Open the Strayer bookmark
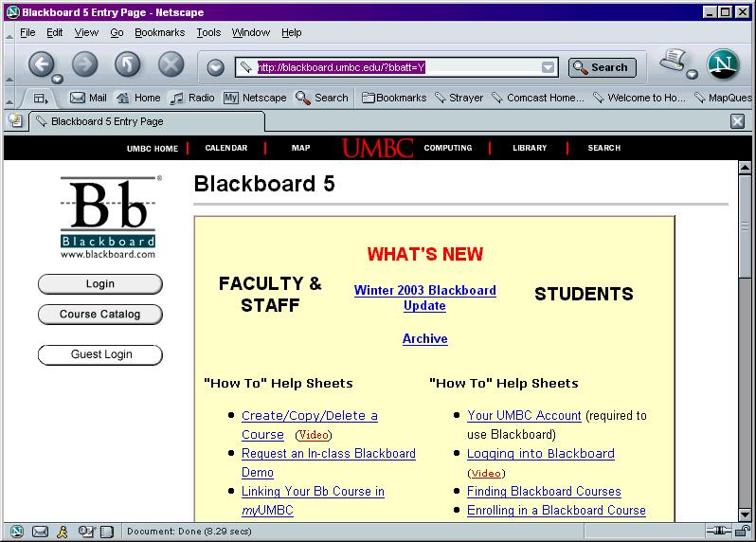 pos(459,98)
